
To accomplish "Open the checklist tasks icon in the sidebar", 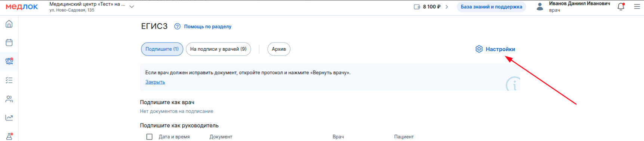I will (9, 80).
